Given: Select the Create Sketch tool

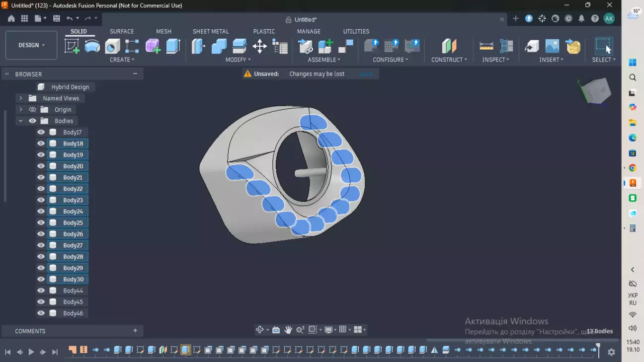Looking at the screenshot, I should [72, 46].
